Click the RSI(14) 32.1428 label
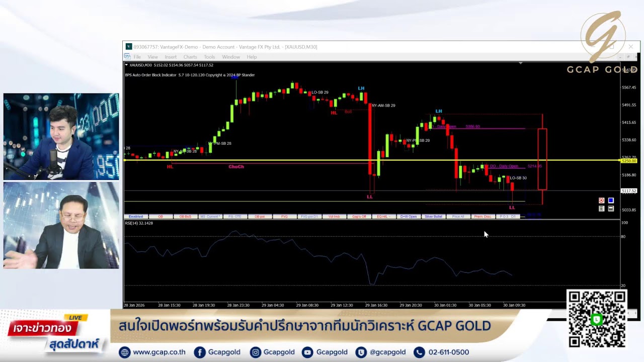The width and height of the screenshot is (644, 362). pyautogui.click(x=139, y=223)
